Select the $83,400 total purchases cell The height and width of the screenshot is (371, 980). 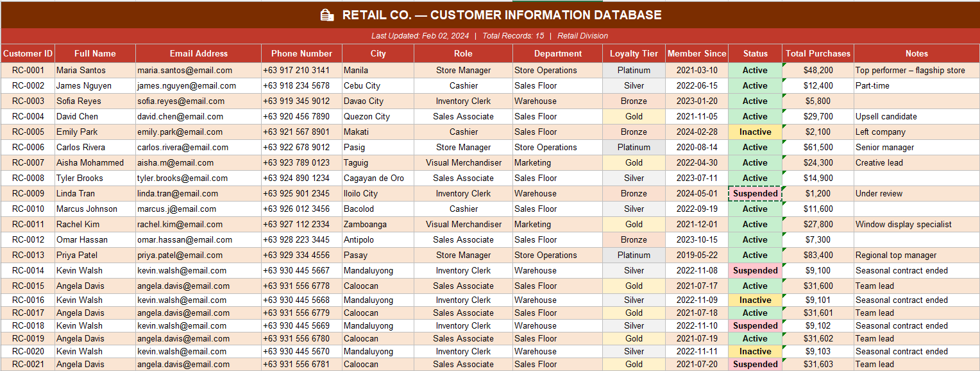[818, 255]
